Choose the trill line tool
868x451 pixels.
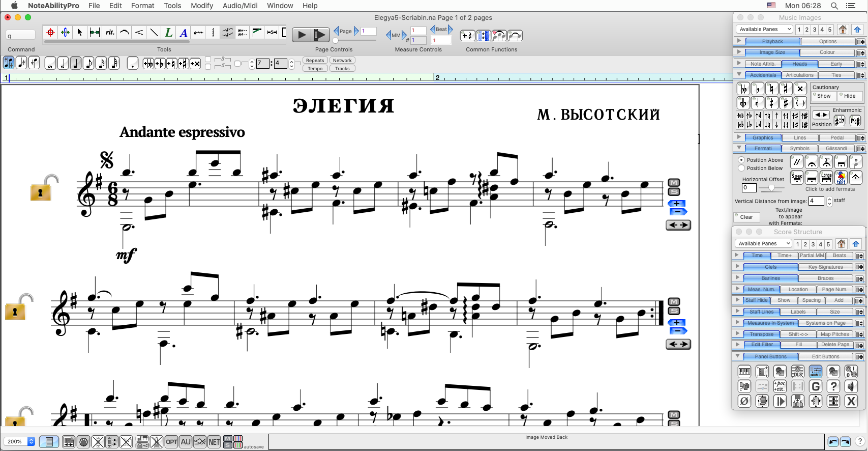click(198, 33)
